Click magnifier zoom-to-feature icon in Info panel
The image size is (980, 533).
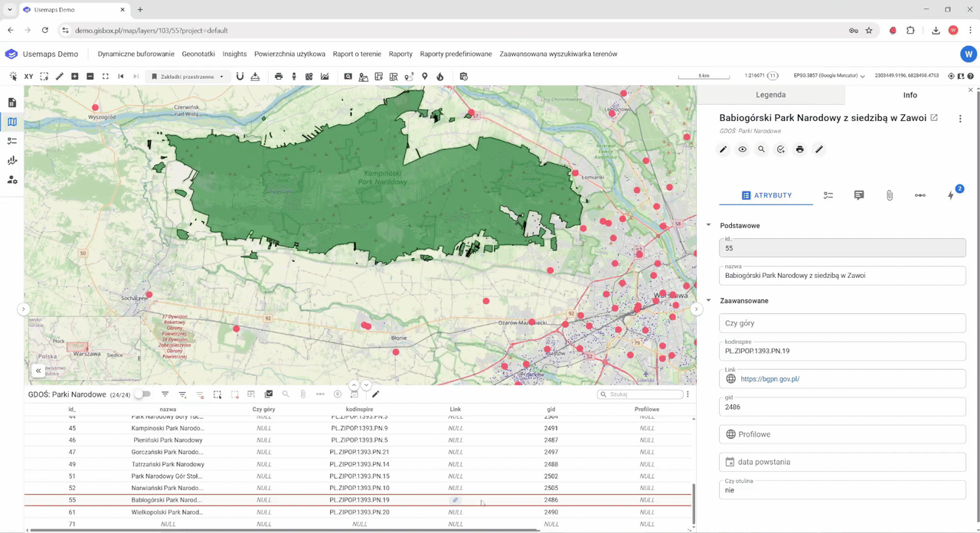click(x=761, y=149)
